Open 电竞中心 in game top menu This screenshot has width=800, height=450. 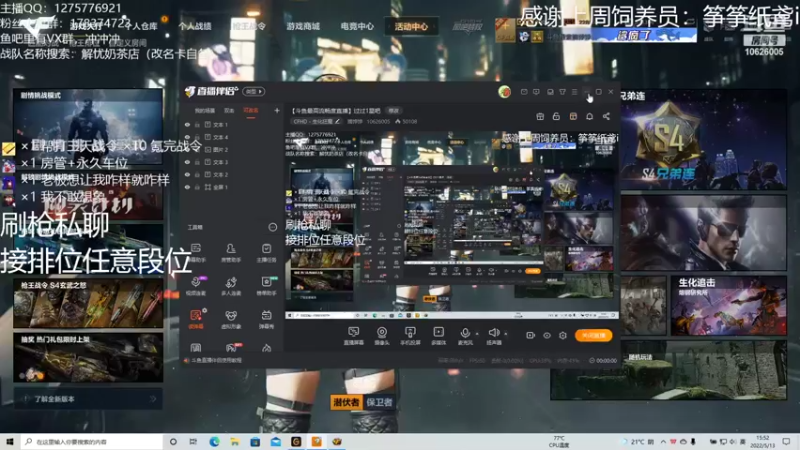pos(357,26)
